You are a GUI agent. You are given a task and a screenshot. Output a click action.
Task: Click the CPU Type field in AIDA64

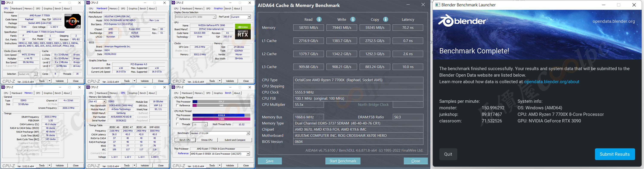(x=358, y=80)
